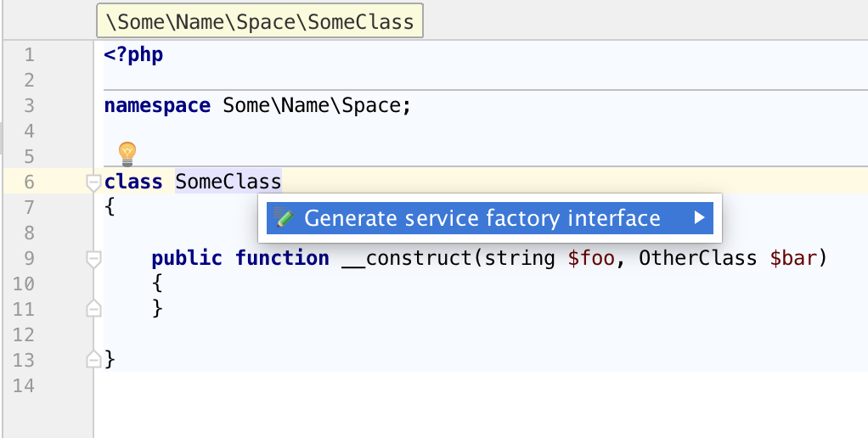Expand the submenu arrow of Generate service factory interface
The image size is (868, 438).
[x=699, y=218]
